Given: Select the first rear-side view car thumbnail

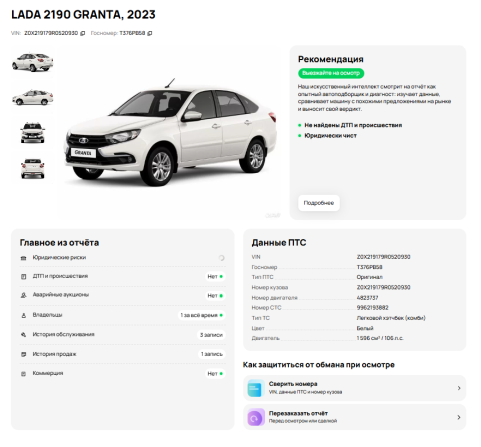Looking at the screenshot, I should point(33,62).
